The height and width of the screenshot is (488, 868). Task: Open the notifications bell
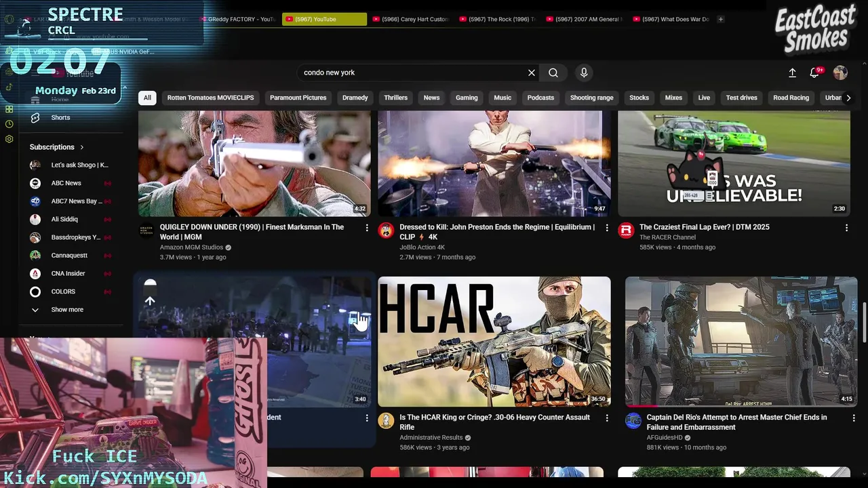pyautogui.click(x=814, y=73)
